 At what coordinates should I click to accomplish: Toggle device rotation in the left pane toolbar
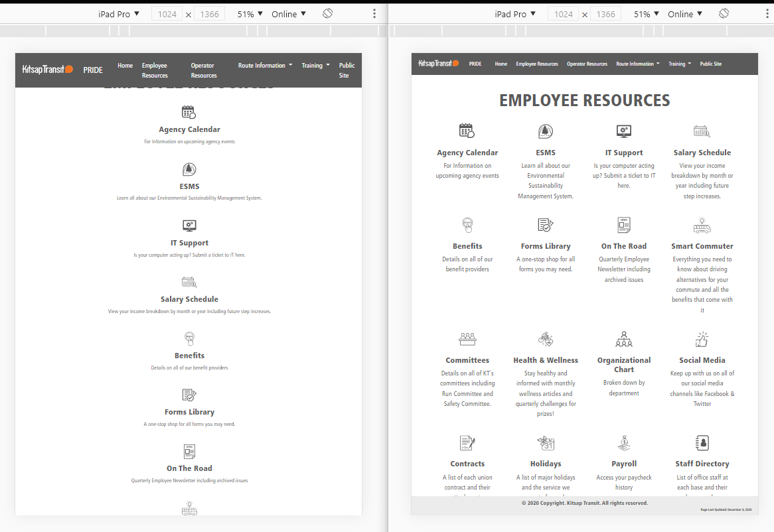coord(327,14)
